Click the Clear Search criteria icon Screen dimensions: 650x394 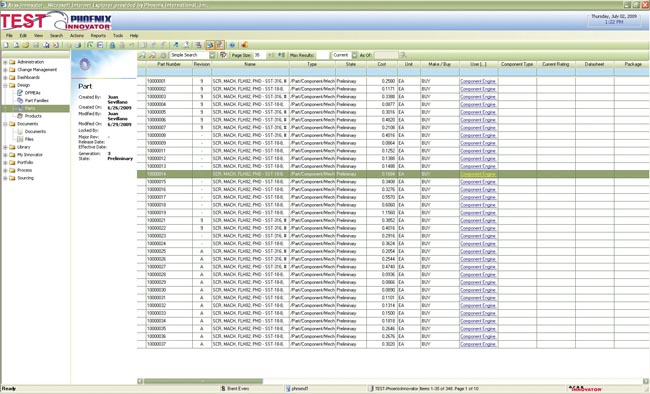tap(153, 55)
